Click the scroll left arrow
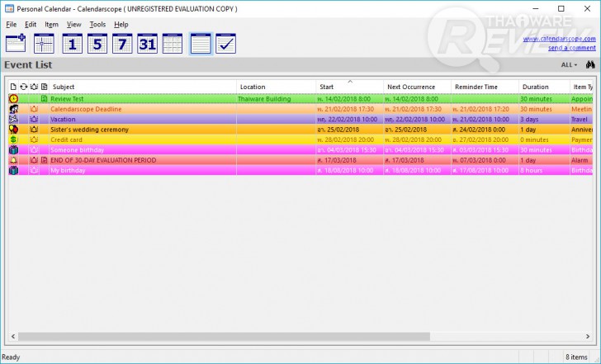The width and height of the screenshot is (601, 364). coord(13,337)
